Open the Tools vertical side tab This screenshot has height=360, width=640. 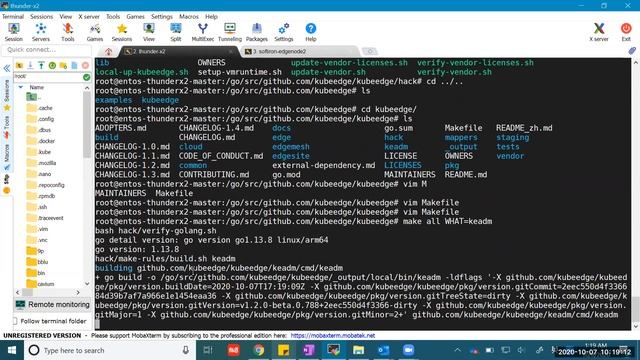pyautogui.click(x=7, y=127)
